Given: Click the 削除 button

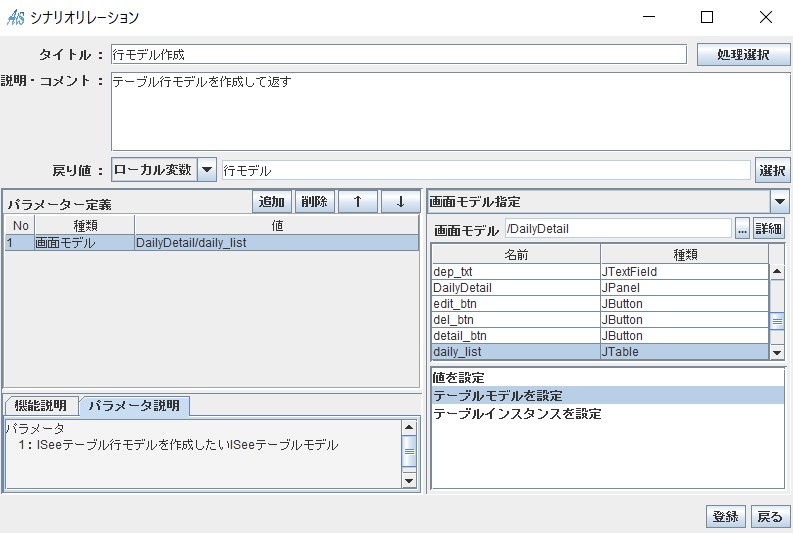Looking at the screenshot, I should coord(314,202).
